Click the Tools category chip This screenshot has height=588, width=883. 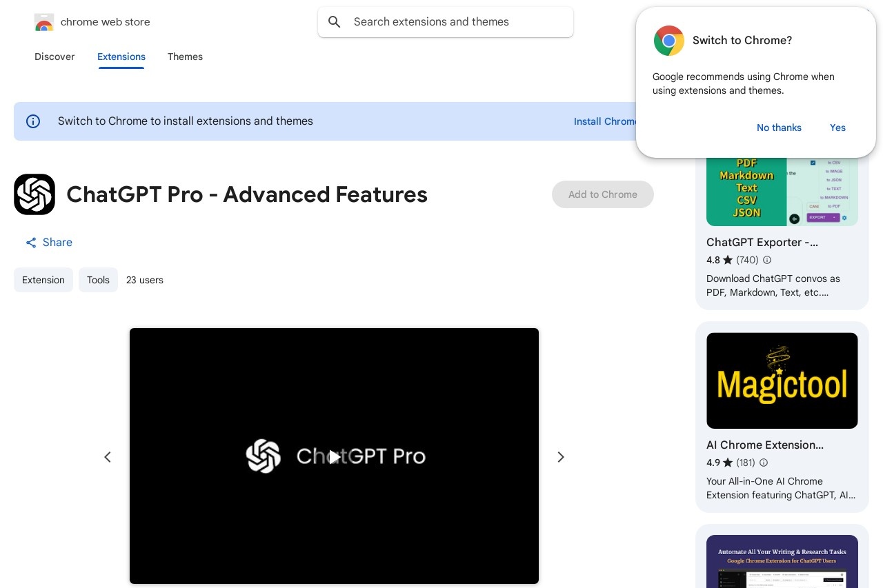pyautogui.click(x=98, y=280)
